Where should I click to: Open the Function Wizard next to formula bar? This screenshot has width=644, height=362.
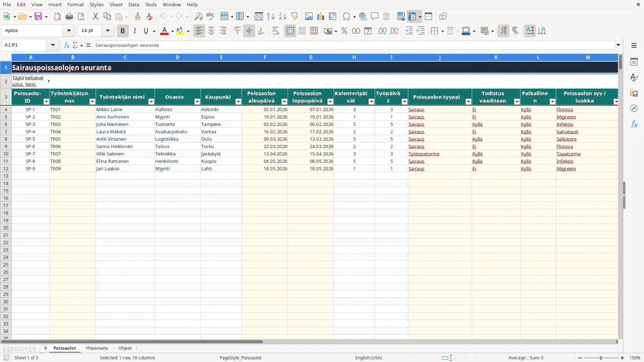pos(67,45)
